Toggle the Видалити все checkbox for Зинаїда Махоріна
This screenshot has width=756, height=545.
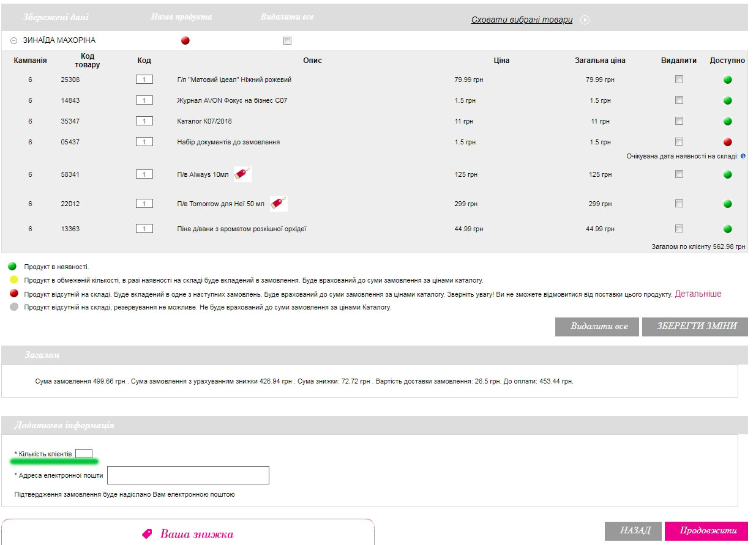click(288, 41)
